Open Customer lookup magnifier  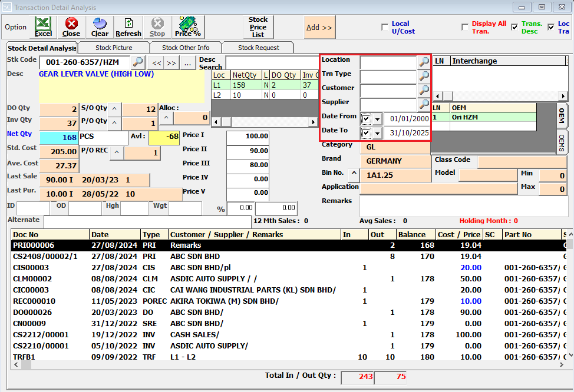(424, 90)
